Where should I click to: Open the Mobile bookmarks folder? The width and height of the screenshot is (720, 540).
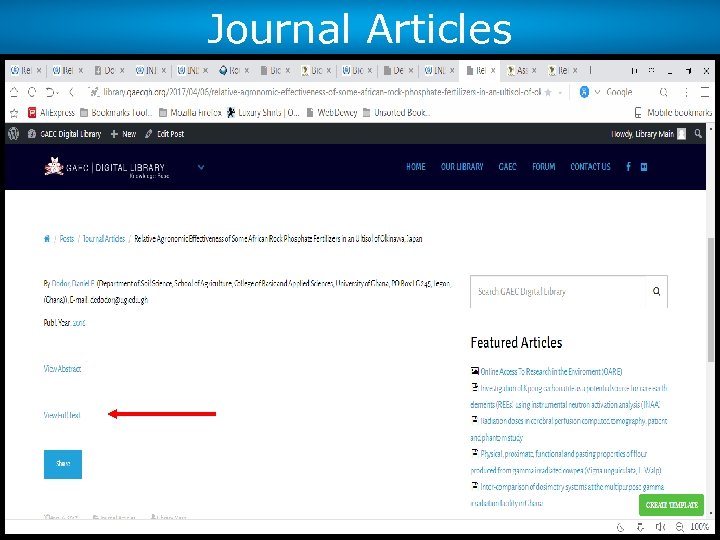[x=673, y=112]
